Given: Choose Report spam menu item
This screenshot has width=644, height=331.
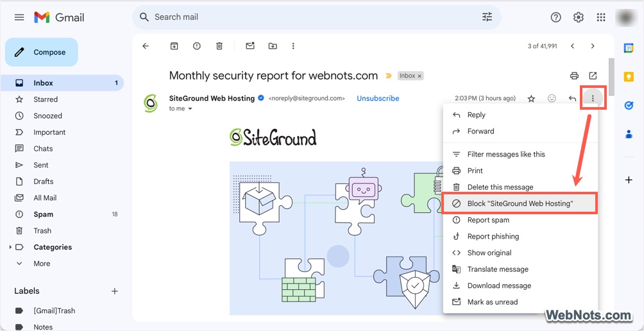Looking at the screenshot, I should 520,220.
